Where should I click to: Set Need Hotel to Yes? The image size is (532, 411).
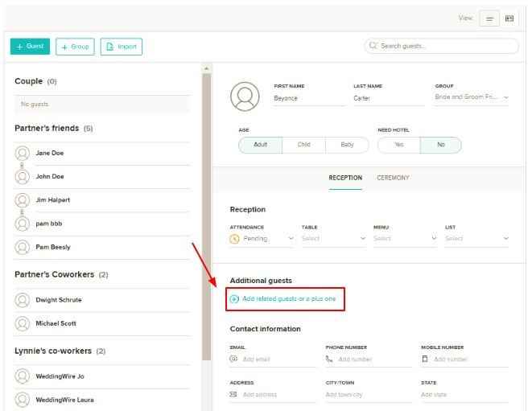[399, 145]
